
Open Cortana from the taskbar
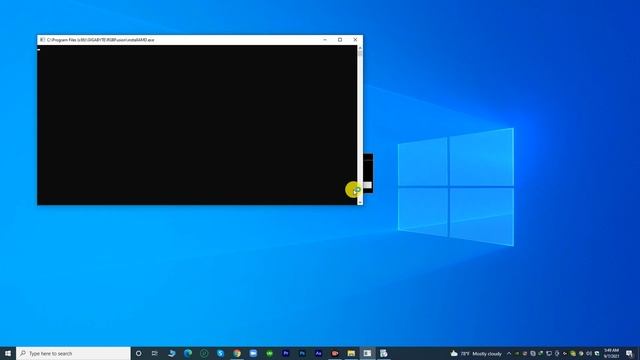coord(138,353)
